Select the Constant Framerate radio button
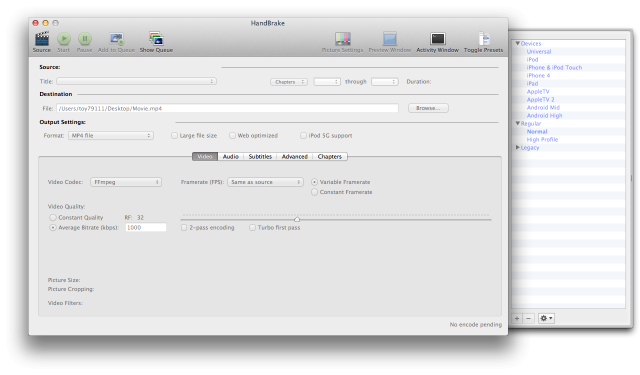This screenshot has width=640, height=375. click(x=314, y=192)
